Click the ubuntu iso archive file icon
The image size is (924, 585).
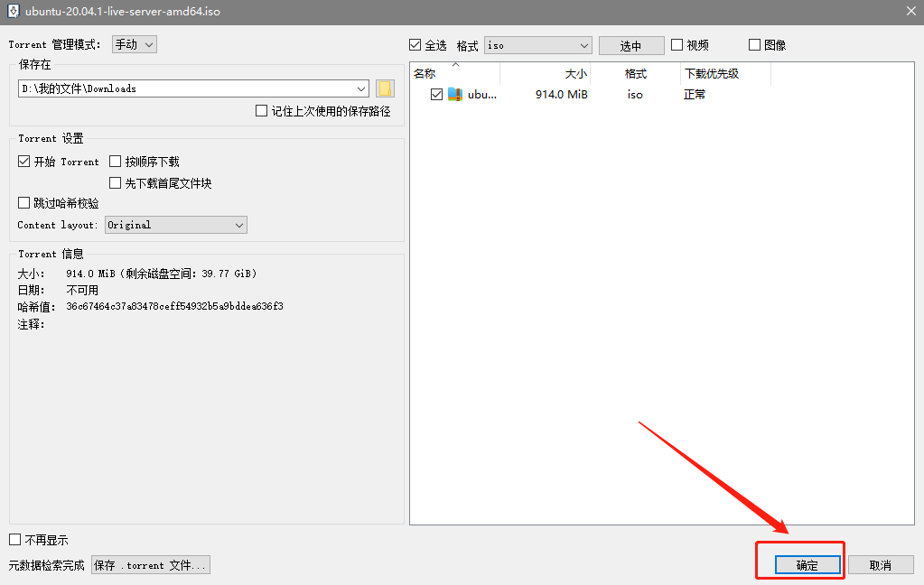click(x=455, y=94)
